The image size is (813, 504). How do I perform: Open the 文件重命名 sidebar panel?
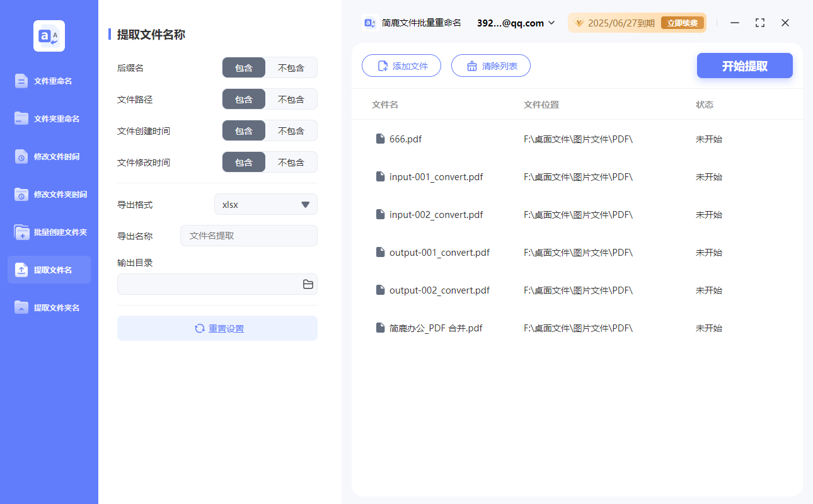coord(49,81)
